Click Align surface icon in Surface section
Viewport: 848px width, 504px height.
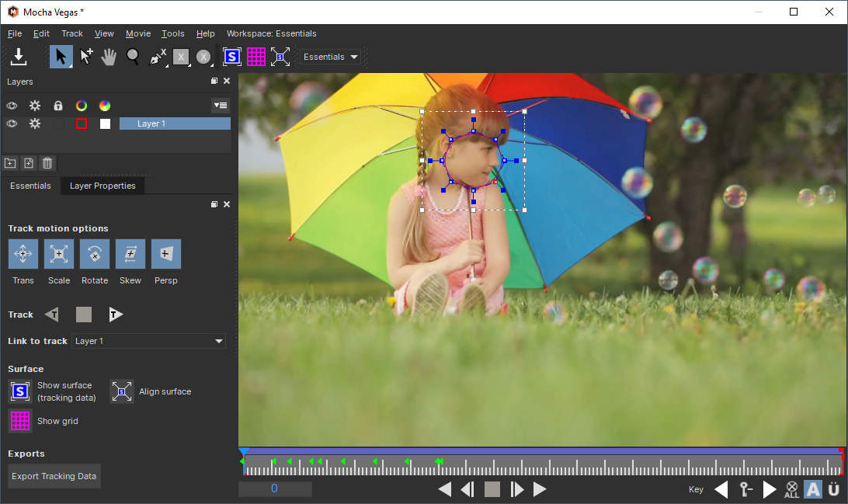[x=122, y=392]
